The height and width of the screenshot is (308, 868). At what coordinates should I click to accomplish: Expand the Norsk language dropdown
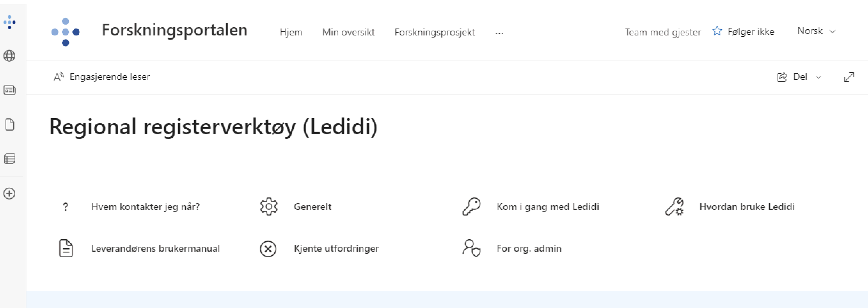point(816,31)
